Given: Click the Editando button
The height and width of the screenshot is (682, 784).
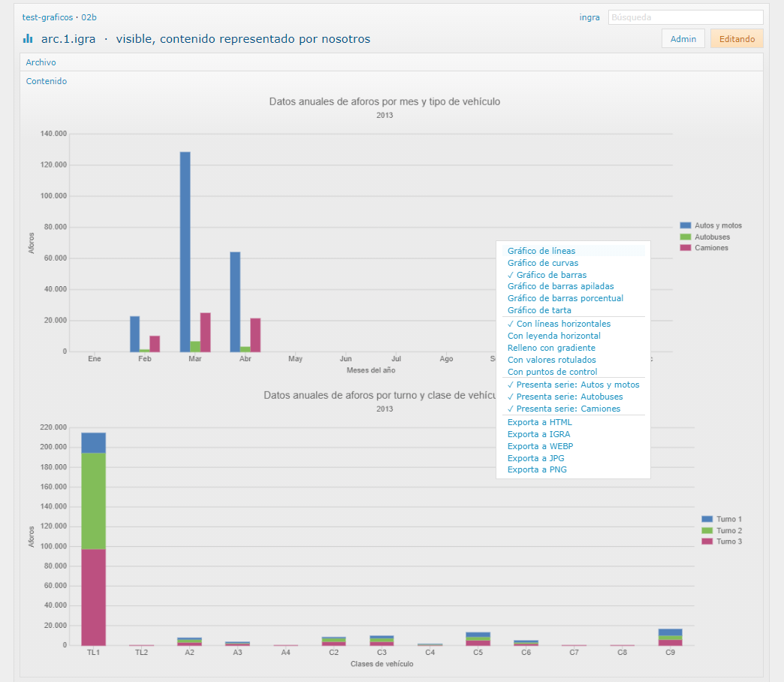Looking at the screenshot, I should [x=737, y=38].
